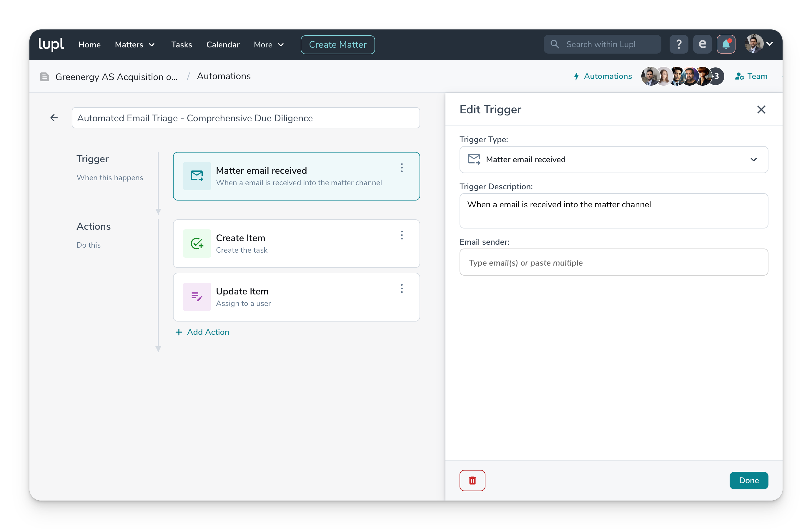This screenshot has width=812, height=530.
Task: Click the Done button
Action: coord(748,481)
